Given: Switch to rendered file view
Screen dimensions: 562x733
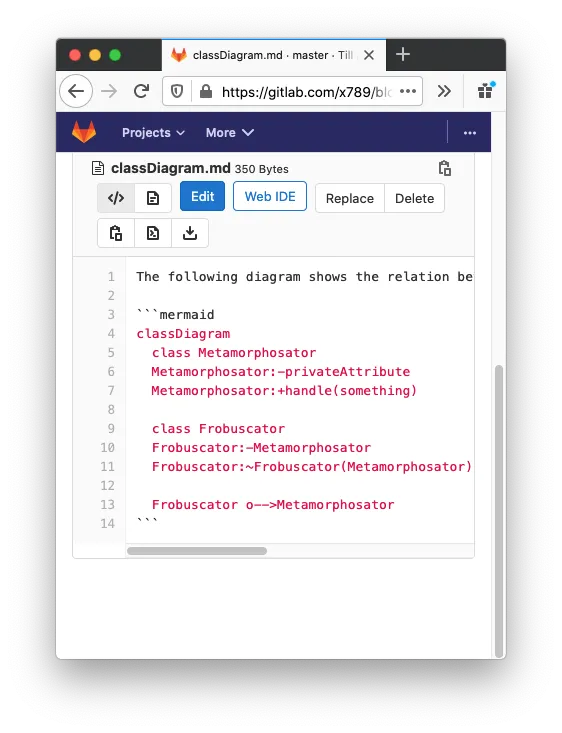Looking at the screenshot, I should click(x=153, y=198).
